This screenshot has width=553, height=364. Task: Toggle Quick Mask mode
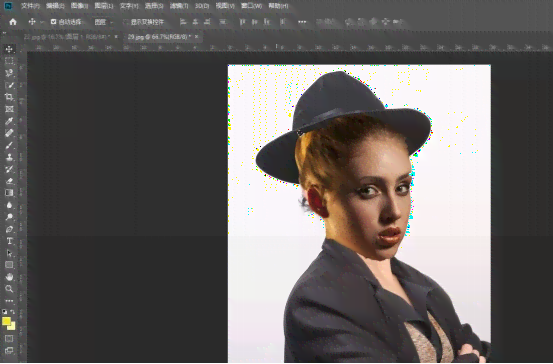tap(9, 339)
